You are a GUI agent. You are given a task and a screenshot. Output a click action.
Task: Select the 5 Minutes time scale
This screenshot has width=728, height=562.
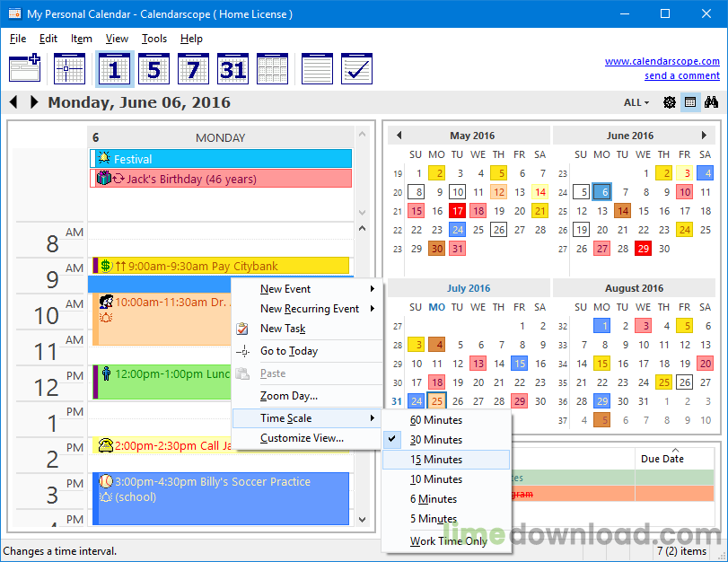pyautogui.click(x=446, y=519)
